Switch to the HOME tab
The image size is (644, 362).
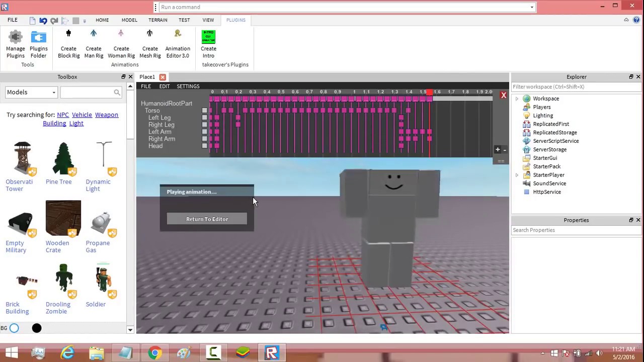tap(102, 20)
